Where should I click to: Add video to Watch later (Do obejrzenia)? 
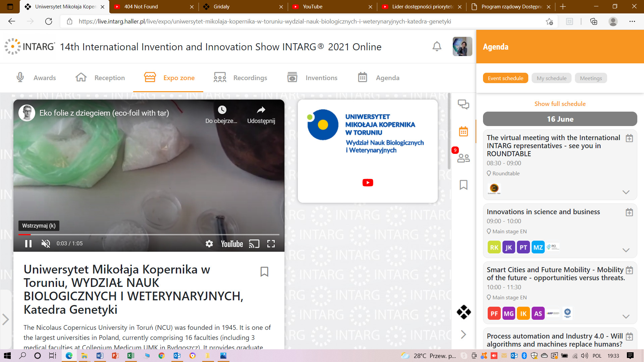(x=221, y=114)
